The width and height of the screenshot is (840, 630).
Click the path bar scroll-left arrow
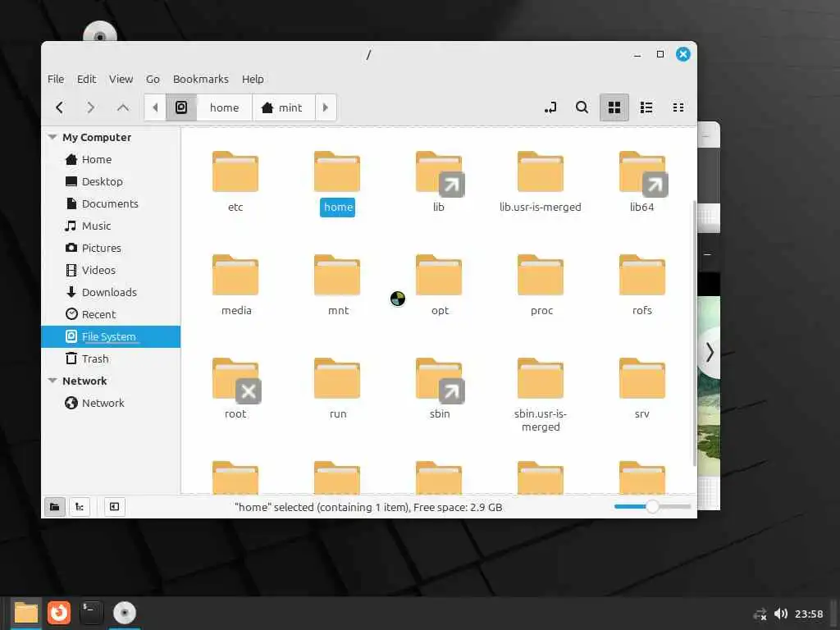[155, 107]
